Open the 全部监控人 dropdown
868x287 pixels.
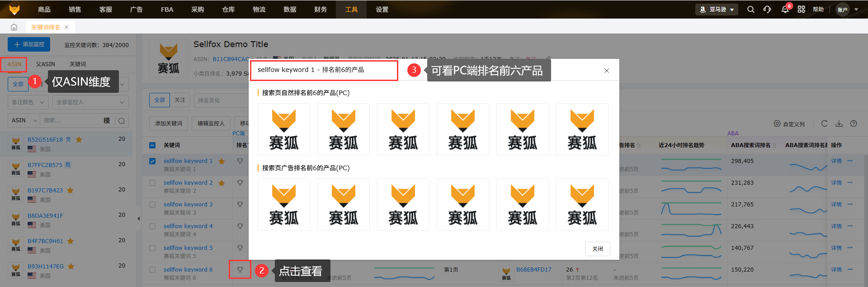[x=90, y=102]
